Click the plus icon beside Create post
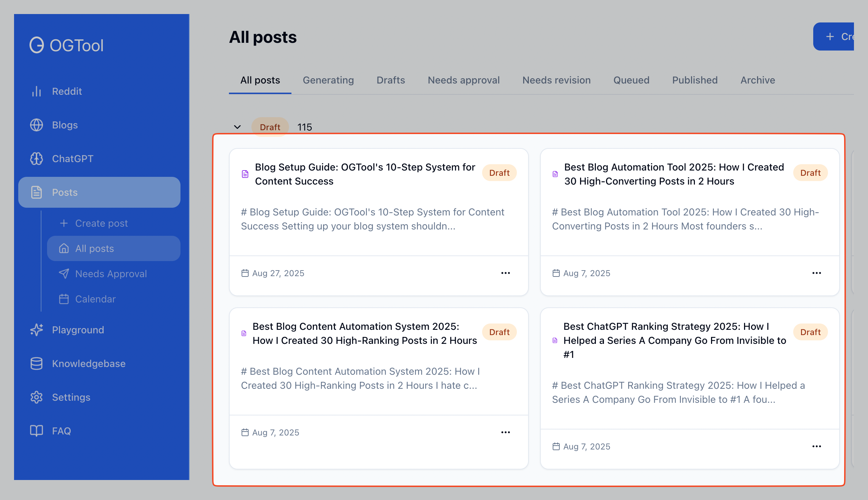Screen dimensions: 868x500 (x=64, y=223)
